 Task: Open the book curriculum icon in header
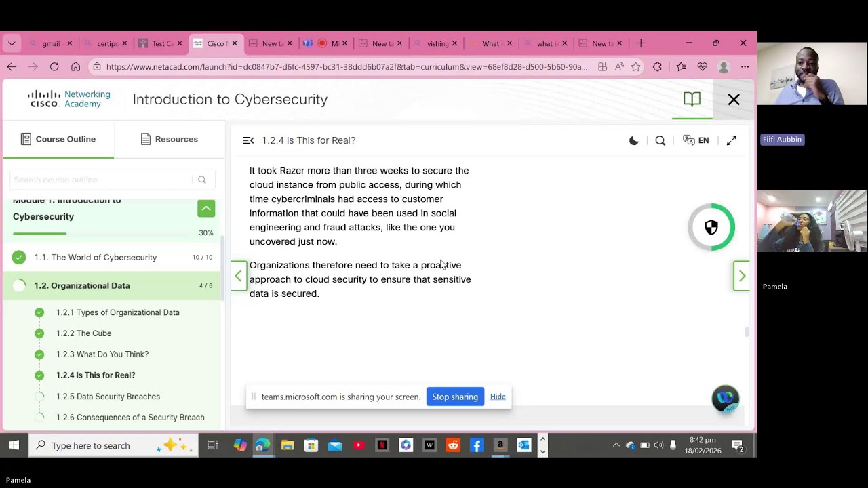pyautogui.click(x=692, y=100)
